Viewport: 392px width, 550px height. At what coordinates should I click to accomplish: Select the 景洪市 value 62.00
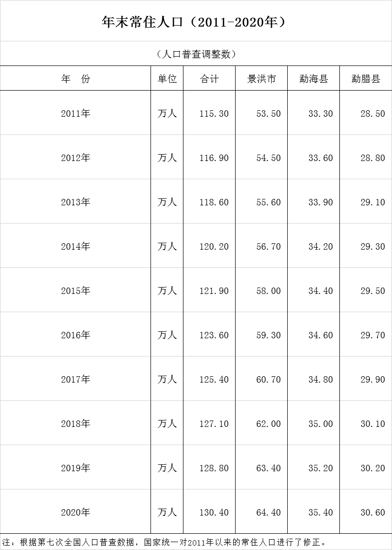269,424
